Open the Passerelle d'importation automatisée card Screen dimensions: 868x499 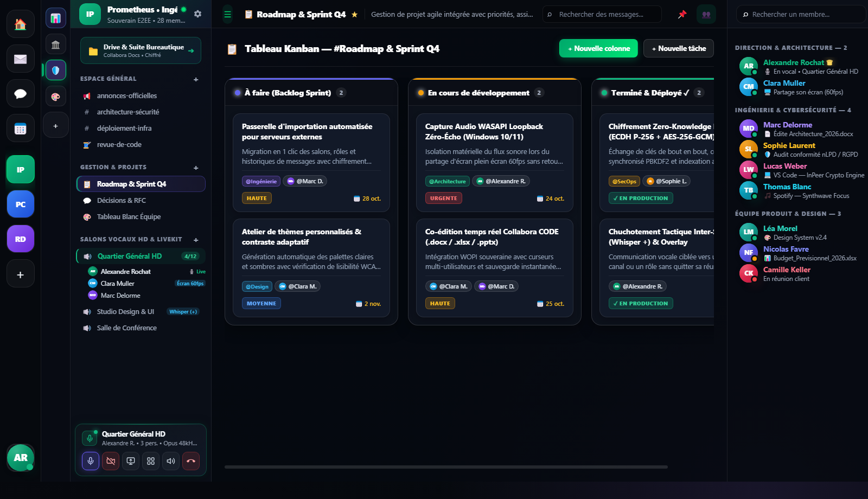(311, 163)
